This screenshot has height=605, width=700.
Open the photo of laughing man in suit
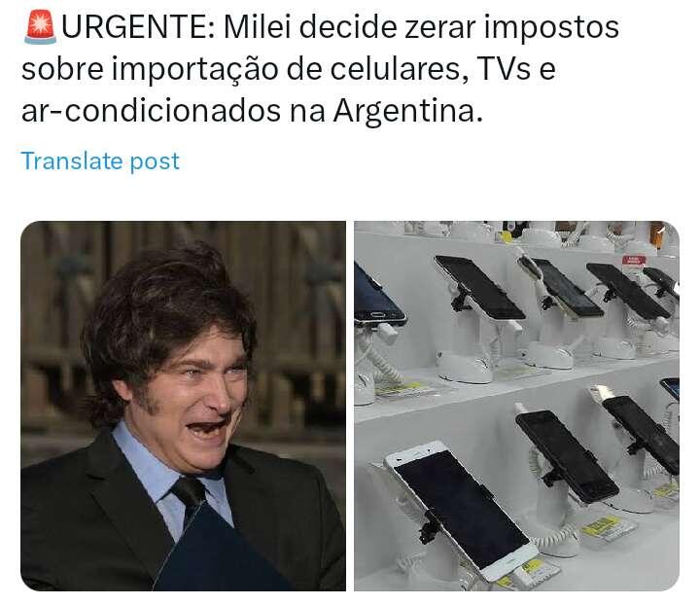(x=183, y=406)
